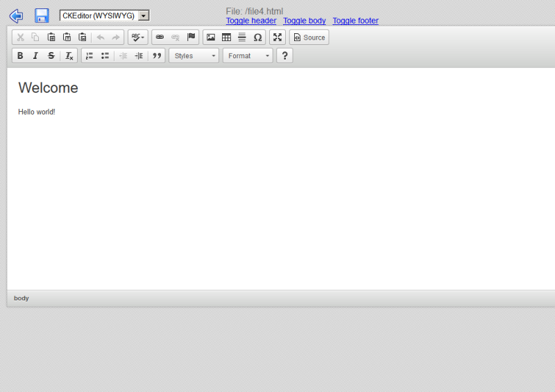Open the special character (Omega) picker
Viewport: 555px width, 392px height.
pyautogui.click(x=257, y=37)
